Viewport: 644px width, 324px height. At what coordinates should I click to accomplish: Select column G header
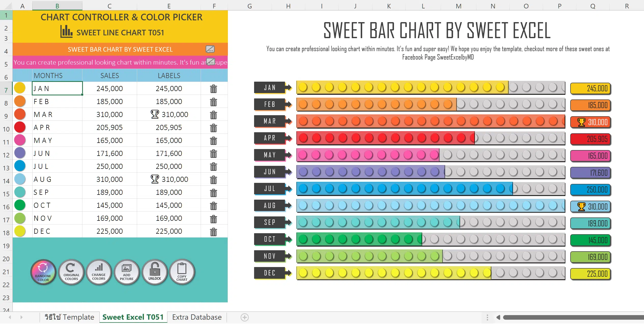[x=250, y=6]
